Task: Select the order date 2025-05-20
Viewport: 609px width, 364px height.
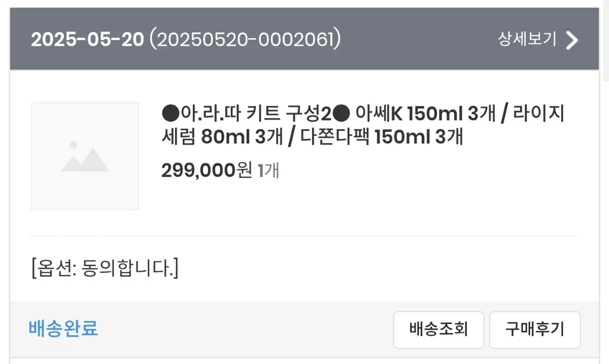Action: (87, 40)
